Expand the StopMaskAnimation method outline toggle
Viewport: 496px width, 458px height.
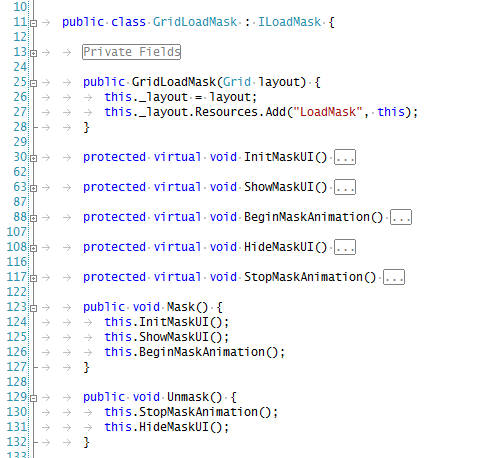33,278
